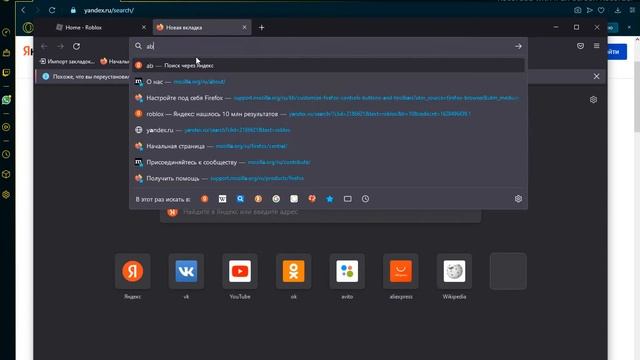
Task: Click the Firefox address bar input
Action: [x=327, y=47]
